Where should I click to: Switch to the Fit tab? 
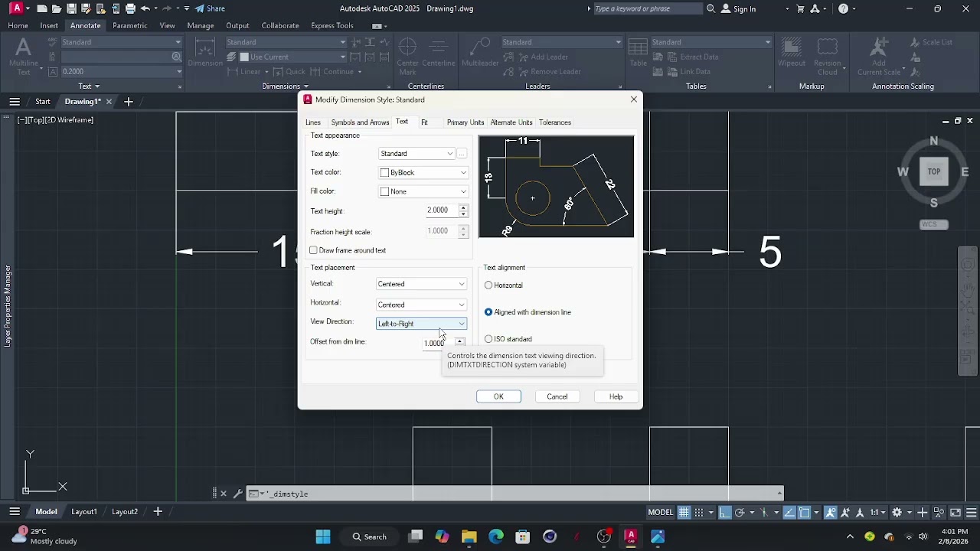click(x=424, y=122)
